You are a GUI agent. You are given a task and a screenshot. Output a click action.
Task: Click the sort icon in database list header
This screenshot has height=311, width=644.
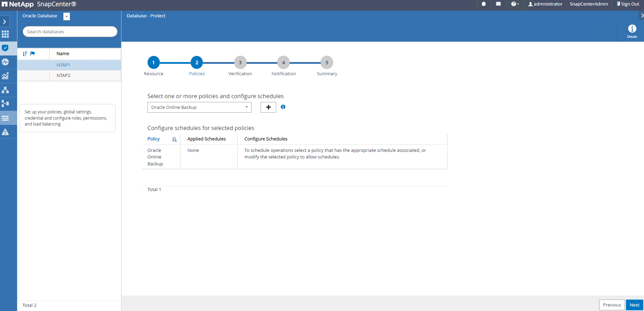pyautogui.click(x=25, y=54)
